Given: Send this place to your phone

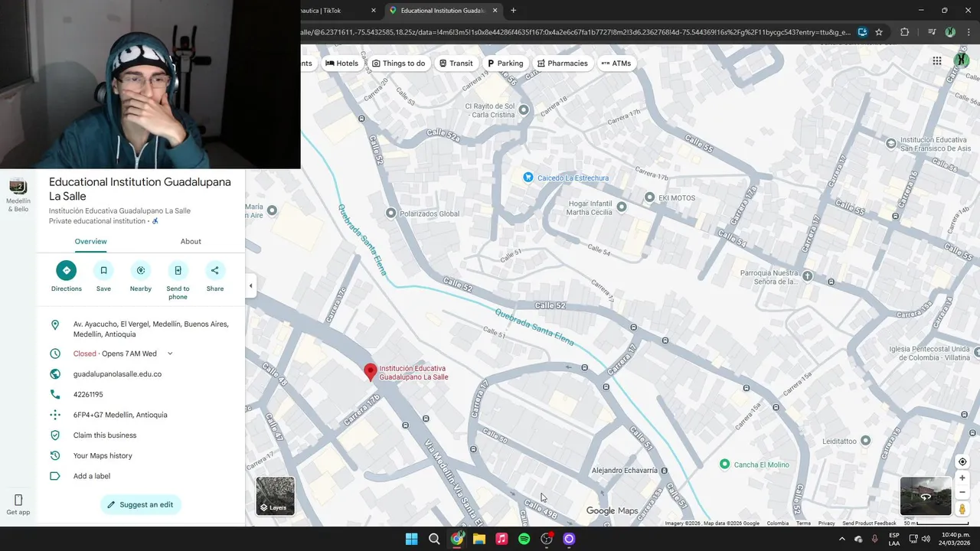Looking at the screenshot, I should pyautogui.click(x=178, y=270).
